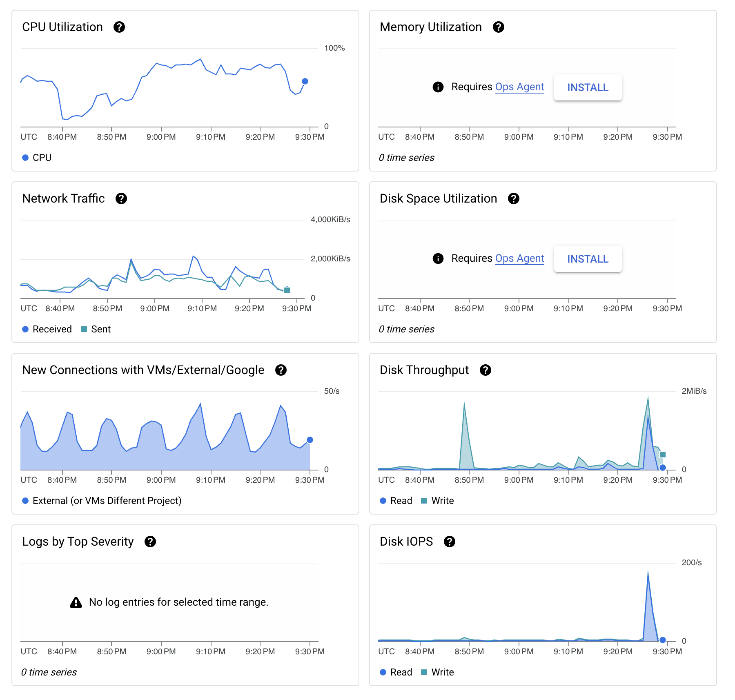Toggle Read series in Disk Throughput legend
The width and height of the screenshot is (735, 700).
pyautogui.click(x=396, y=501)
